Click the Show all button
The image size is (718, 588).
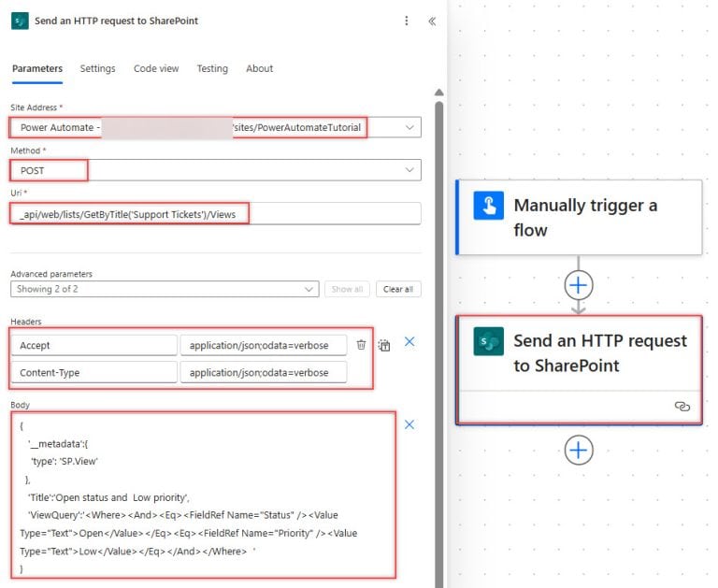tap(347, 289)
